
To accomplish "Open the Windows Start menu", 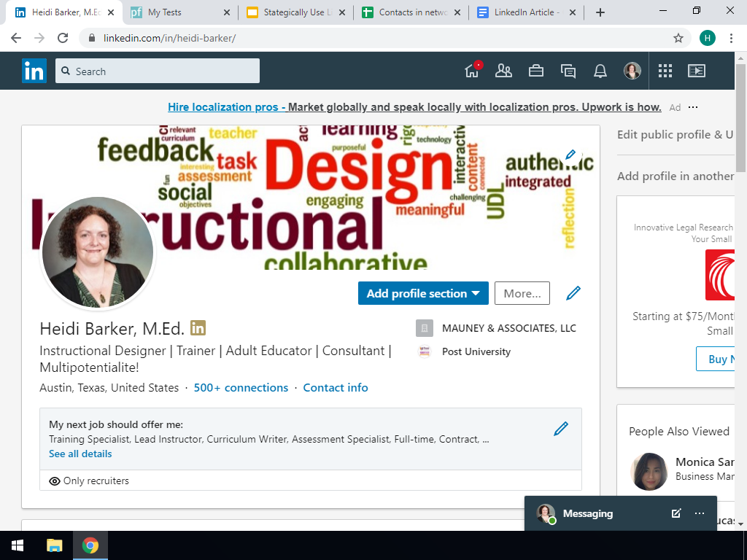I will [18, 545].
